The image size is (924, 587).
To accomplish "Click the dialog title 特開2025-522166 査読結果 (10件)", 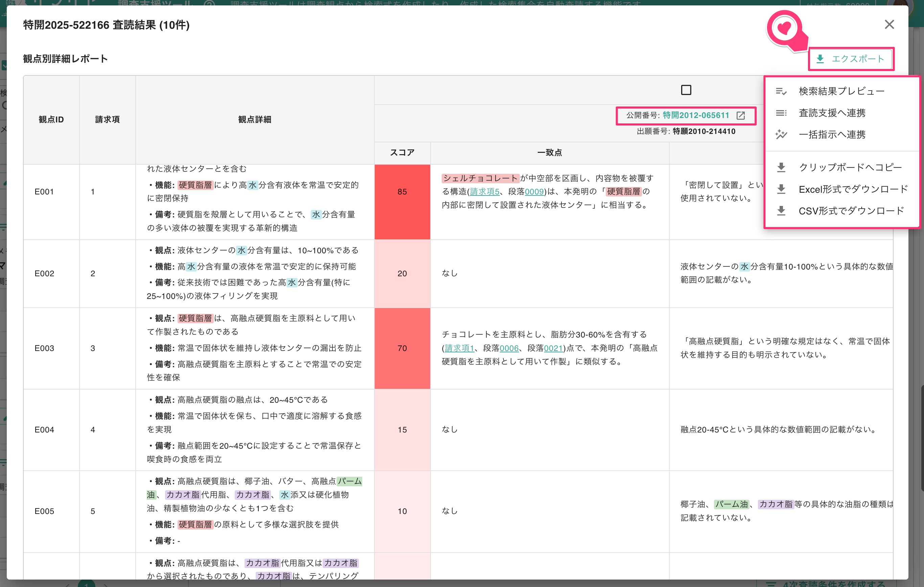I will 106,25.
